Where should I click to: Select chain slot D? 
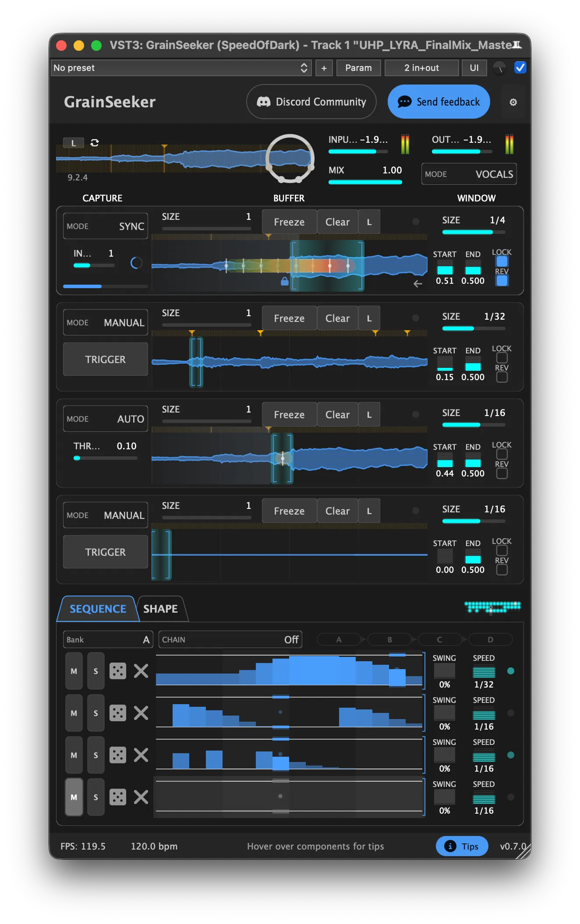click(491, 639)
